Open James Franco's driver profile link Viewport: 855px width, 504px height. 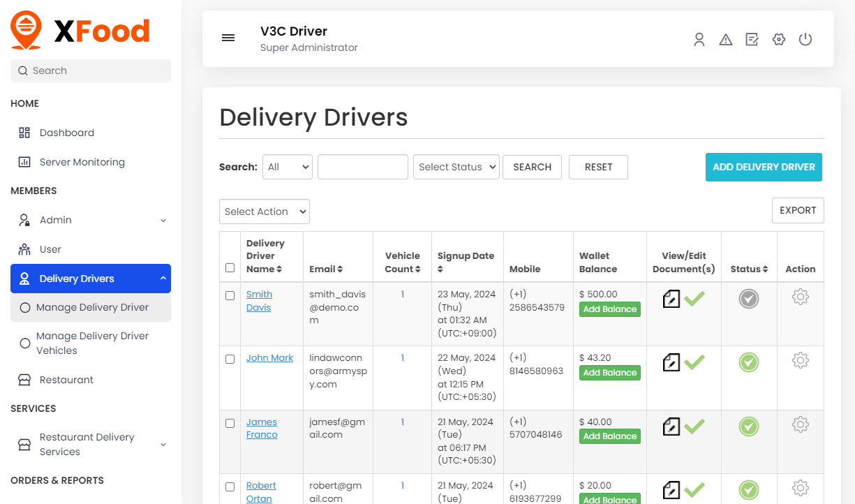point(262,427)
